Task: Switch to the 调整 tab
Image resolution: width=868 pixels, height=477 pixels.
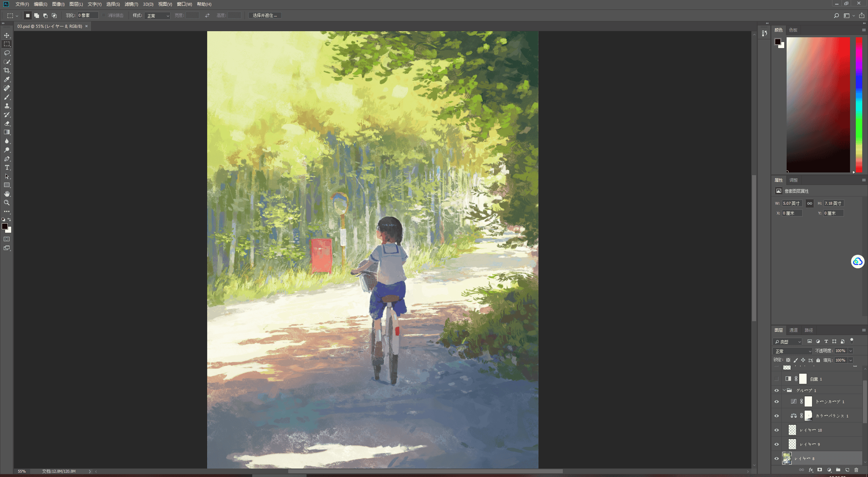Action: (793, 180)
